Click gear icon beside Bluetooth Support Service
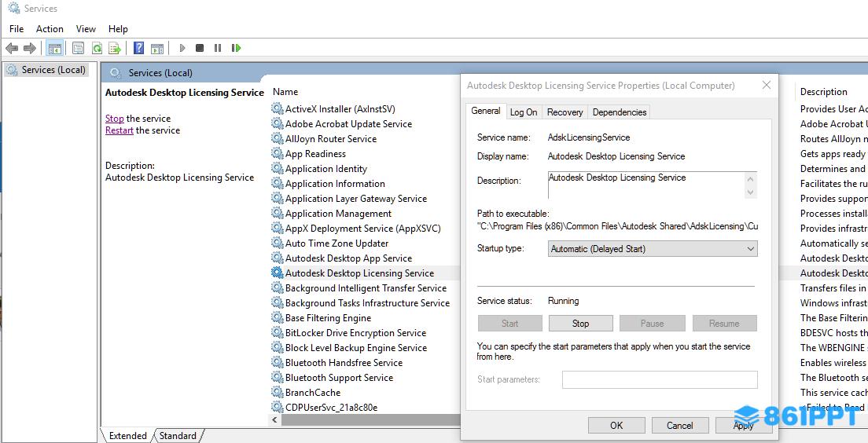This screenshot has height=443, width=868. [278, 377]
